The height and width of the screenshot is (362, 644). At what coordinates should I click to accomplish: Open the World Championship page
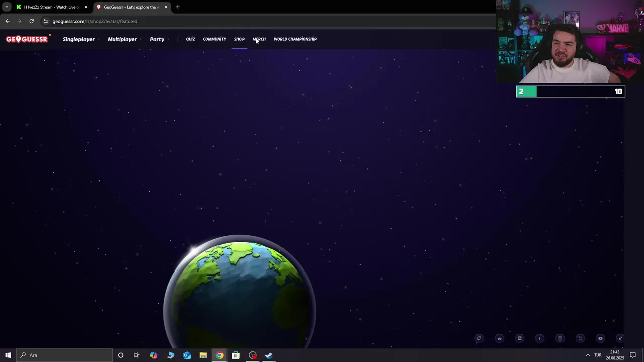[295, 39]
